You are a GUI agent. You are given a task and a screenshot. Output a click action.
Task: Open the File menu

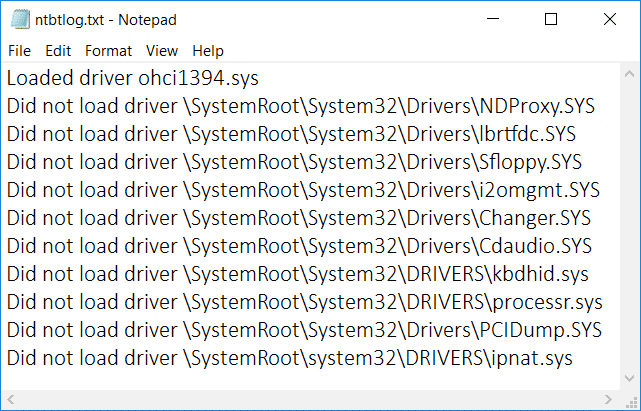pyautogui.click(x=19, y=50)
